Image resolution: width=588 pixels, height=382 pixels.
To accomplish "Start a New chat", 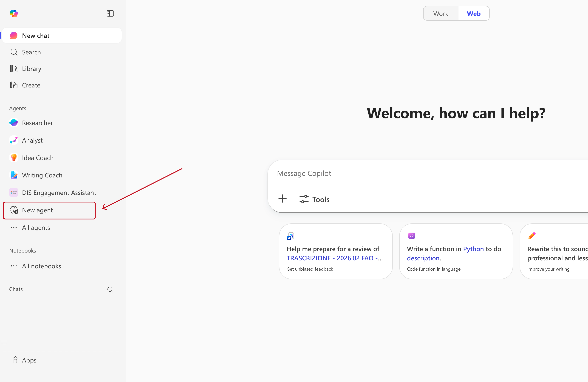I will 36,35.
